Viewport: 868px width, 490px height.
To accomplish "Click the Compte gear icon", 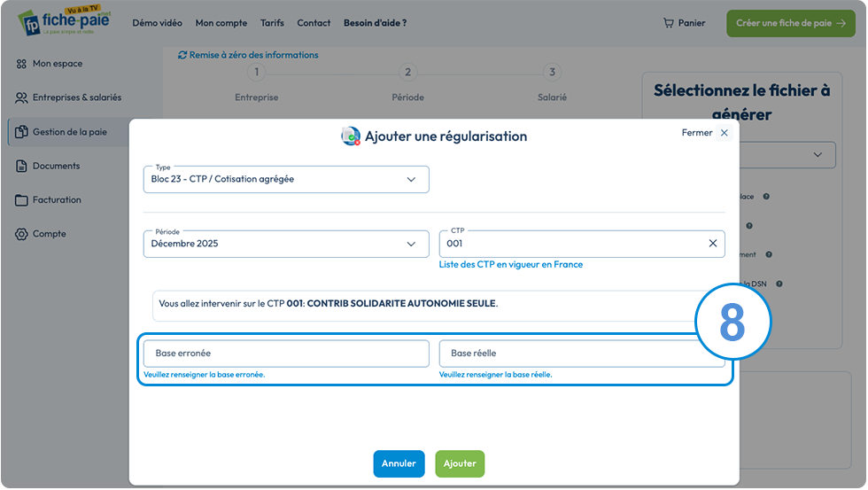I will click(21, 234).
